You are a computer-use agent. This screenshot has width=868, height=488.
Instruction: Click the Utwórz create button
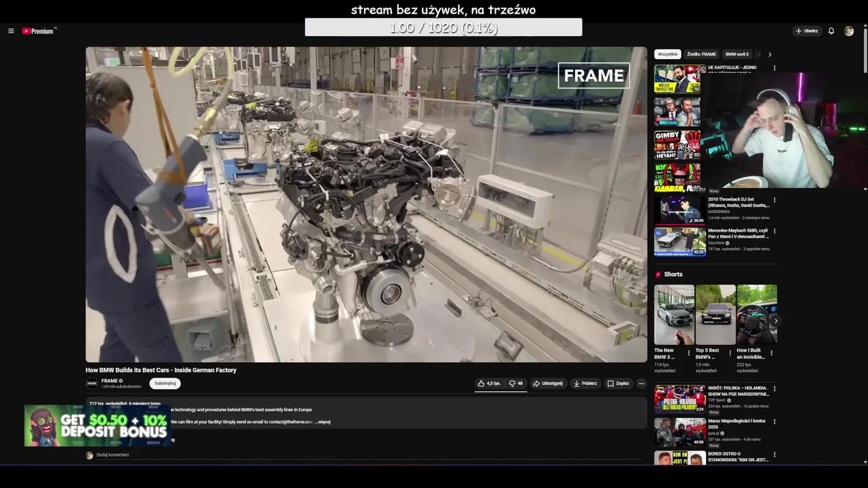[x=807, y=31]
